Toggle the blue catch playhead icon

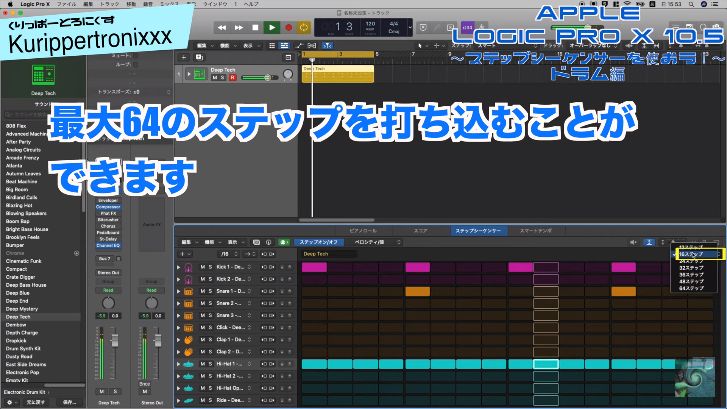pos(327,45)
